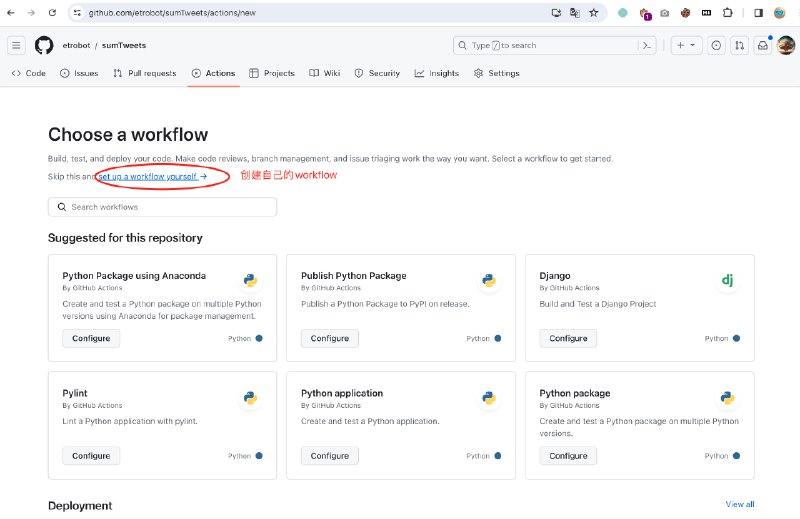The width and height of the screenshot is (800, 519).
Task: Click the View all link for Deployment
Action: [x=740, y=504]
